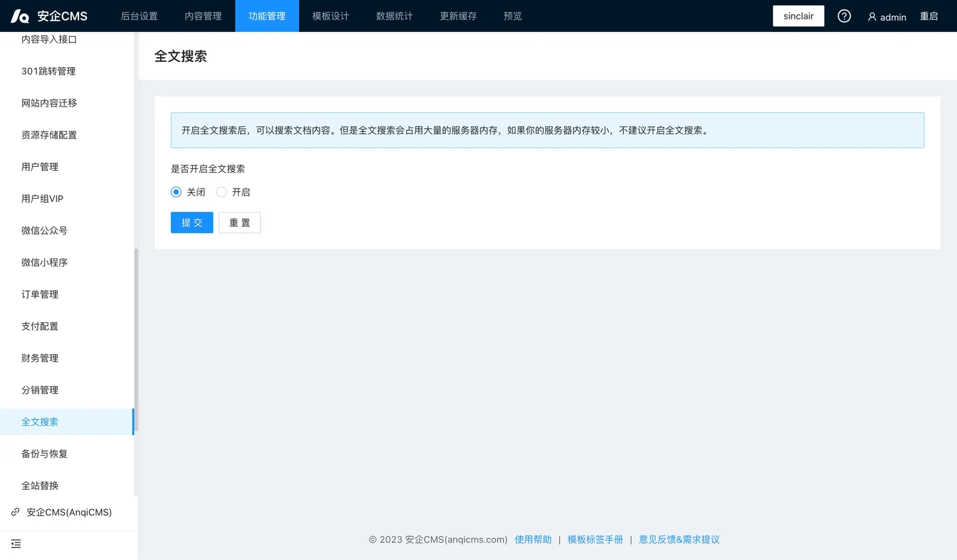Click the sinclair site button

[798, 16]
